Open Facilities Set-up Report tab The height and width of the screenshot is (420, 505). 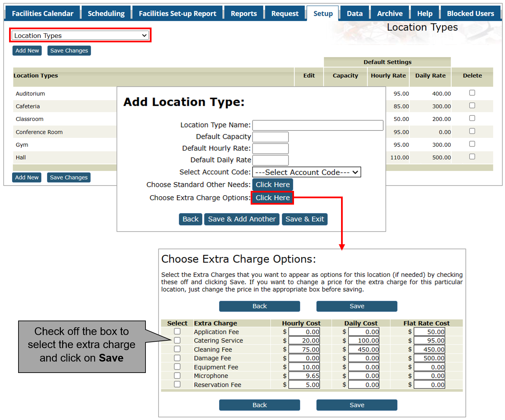pos(177,13)
